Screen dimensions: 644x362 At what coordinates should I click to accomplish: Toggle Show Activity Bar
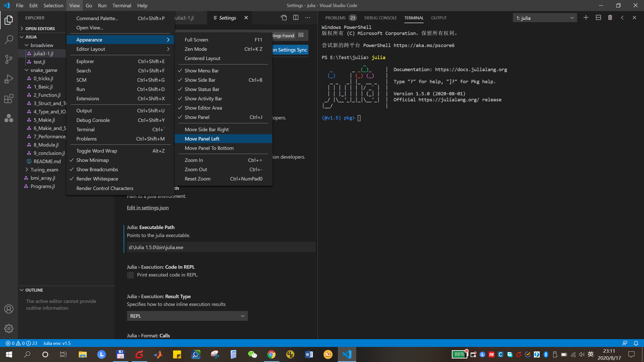223,99
